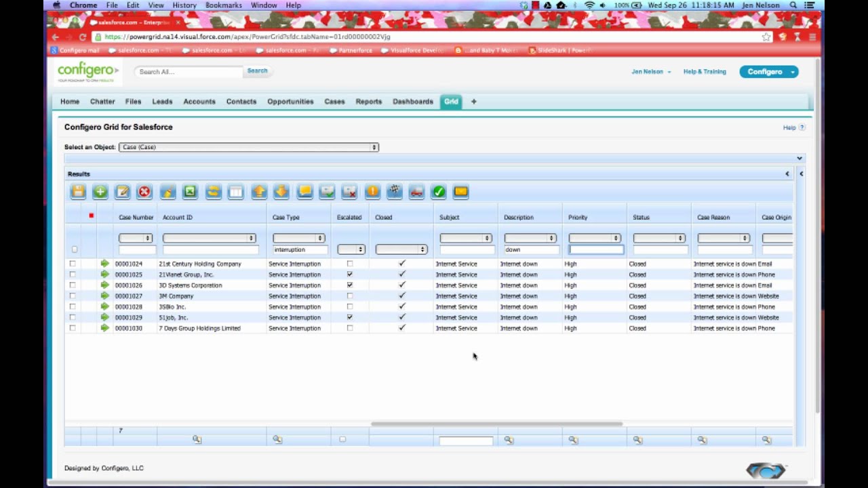
Task: Click the green Excel export icon
Action: [x=190, y=192]
